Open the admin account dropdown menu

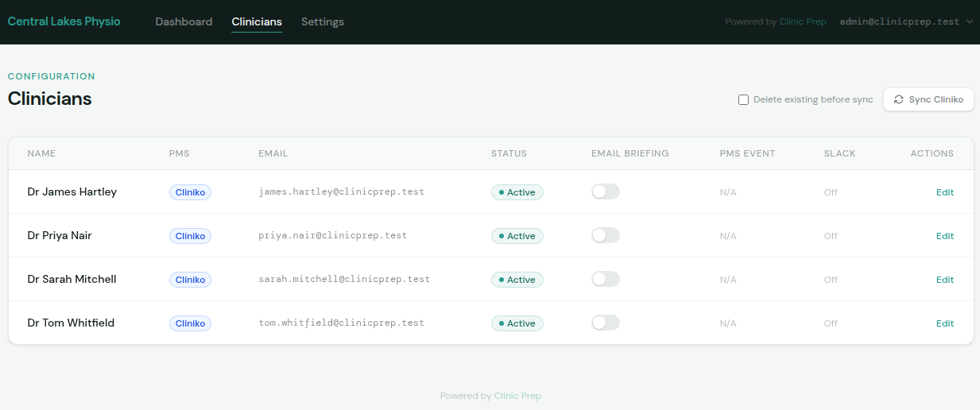click(905, 22)
